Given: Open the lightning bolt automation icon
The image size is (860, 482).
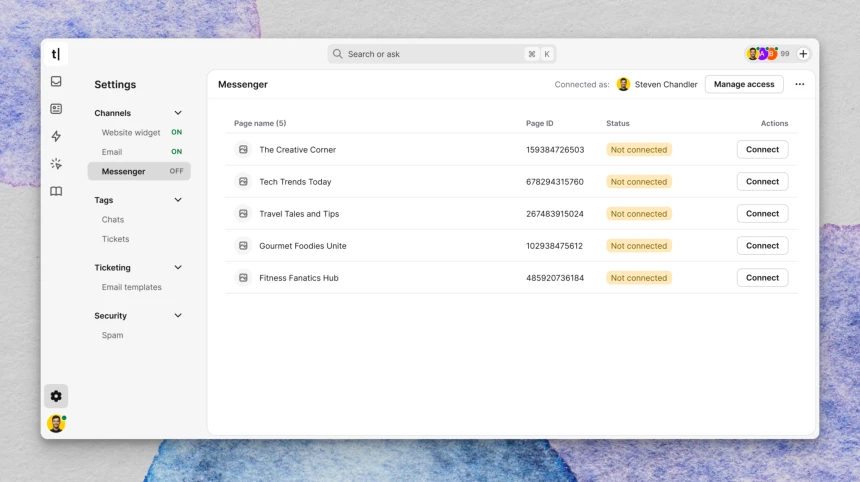Looking at the screenshot, I should click(56, 136).
